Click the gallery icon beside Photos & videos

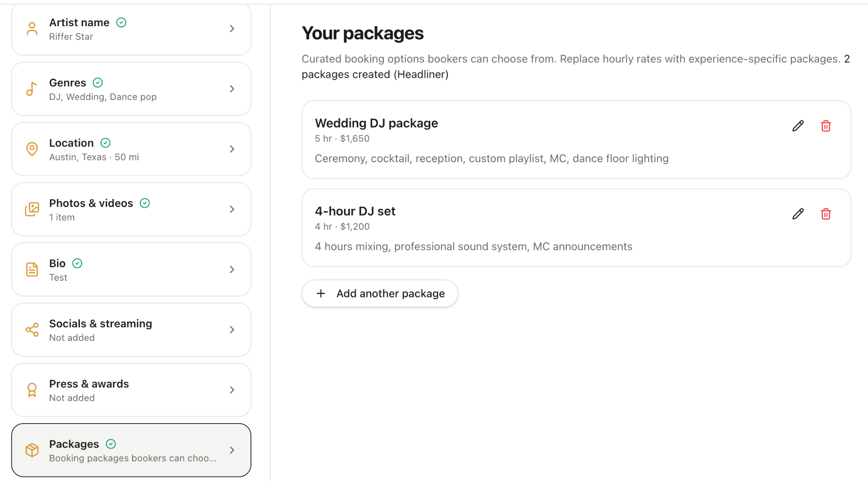click(x=32, y=209)
